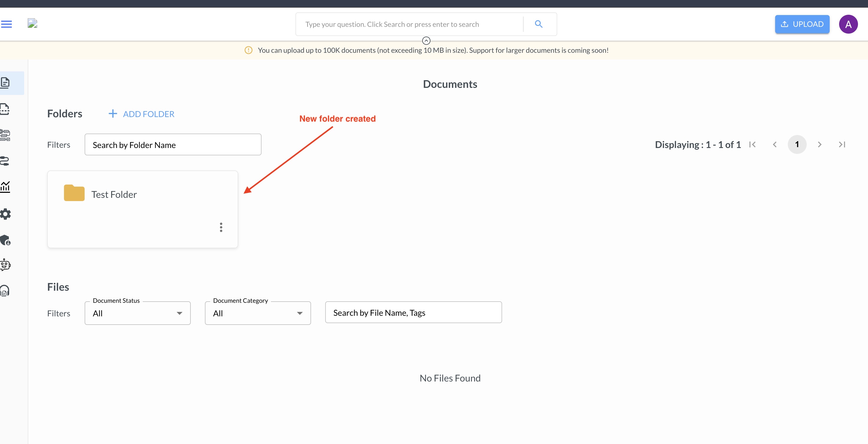Screen dimensions: 868x444
Task: Click the yellow folder icon of Test Folder
Action: (74, 193)
